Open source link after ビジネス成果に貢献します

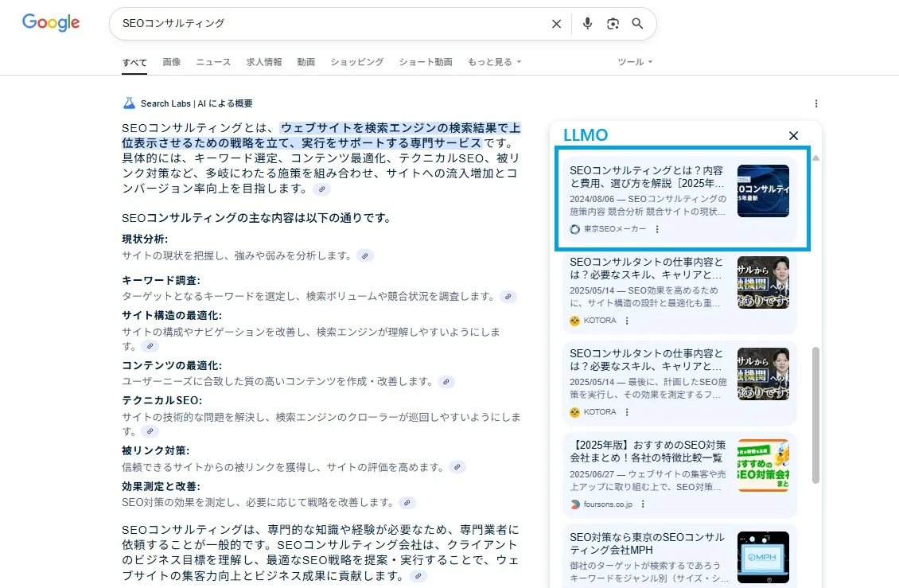pyautogui.click(x=418, y=576)
